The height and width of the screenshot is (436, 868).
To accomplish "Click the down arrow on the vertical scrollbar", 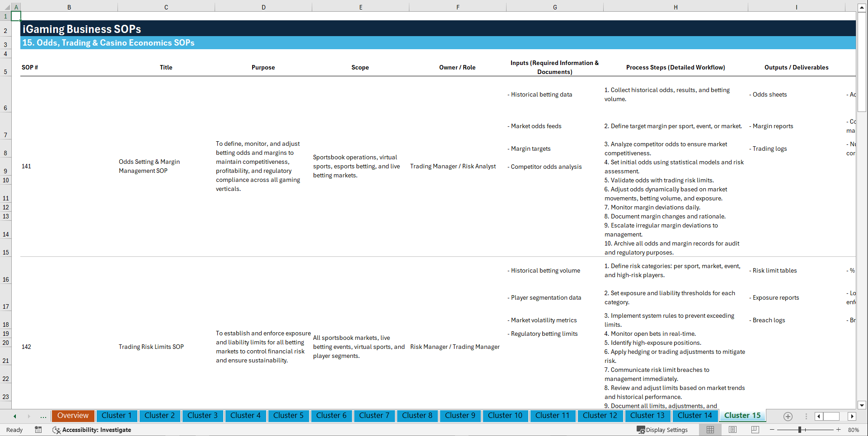I will click(862, 405).
